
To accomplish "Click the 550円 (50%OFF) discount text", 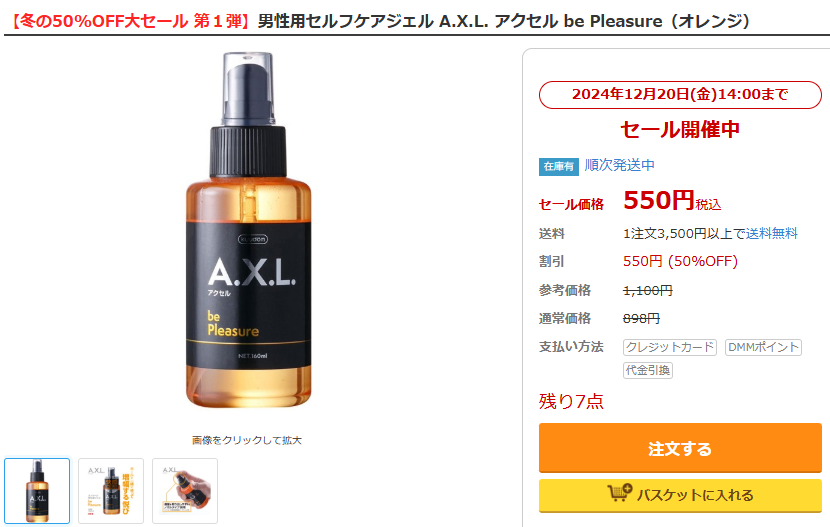I will pos(680,261).
